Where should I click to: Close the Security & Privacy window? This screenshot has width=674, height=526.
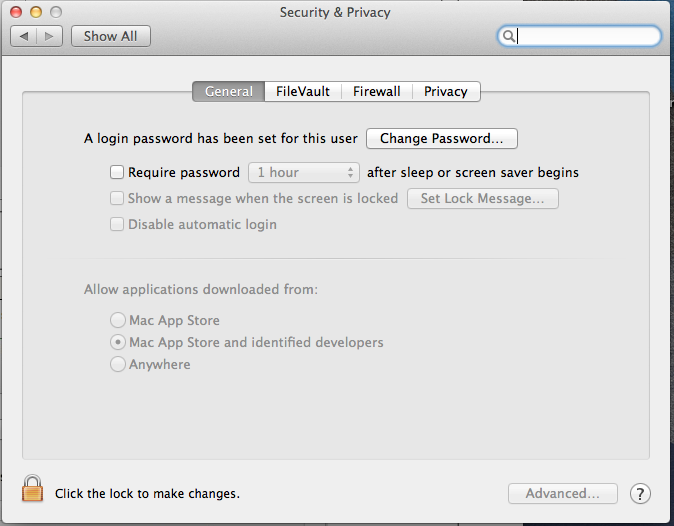click(x=16, y=12)
